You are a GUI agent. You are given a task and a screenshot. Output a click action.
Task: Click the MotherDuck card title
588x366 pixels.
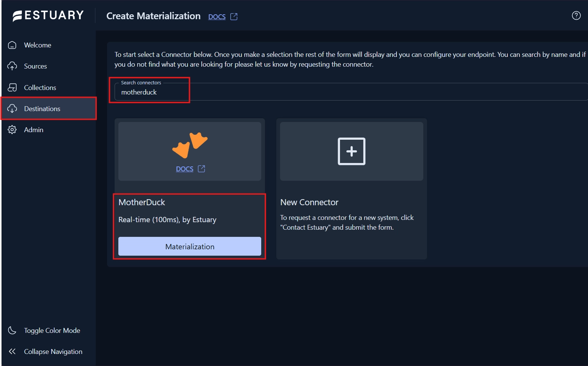[142, 202]
